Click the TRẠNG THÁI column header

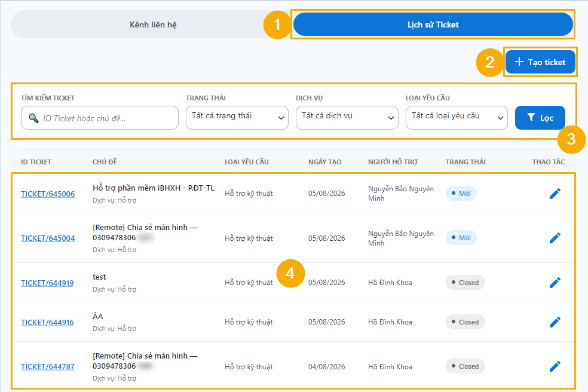tap(465, 162)
